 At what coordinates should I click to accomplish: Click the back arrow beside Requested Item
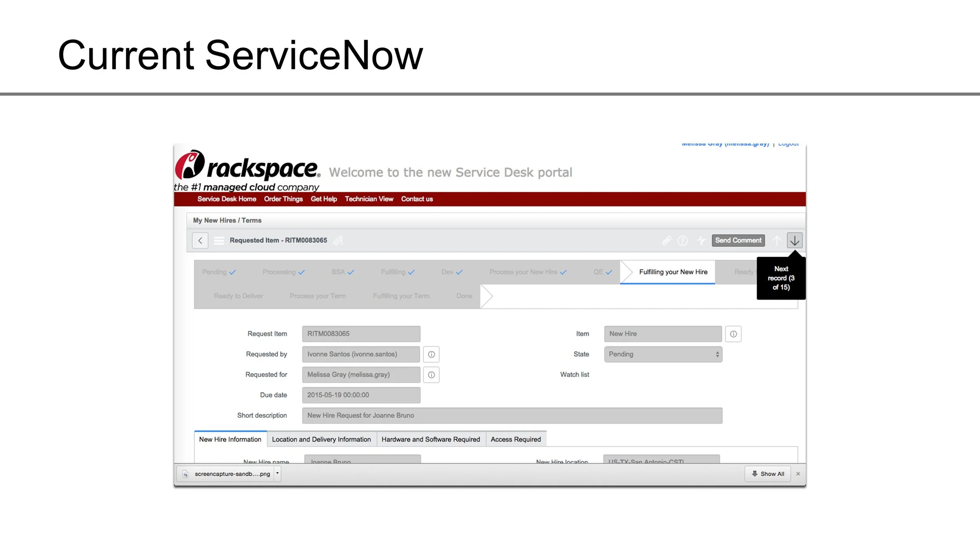point(200,240)
